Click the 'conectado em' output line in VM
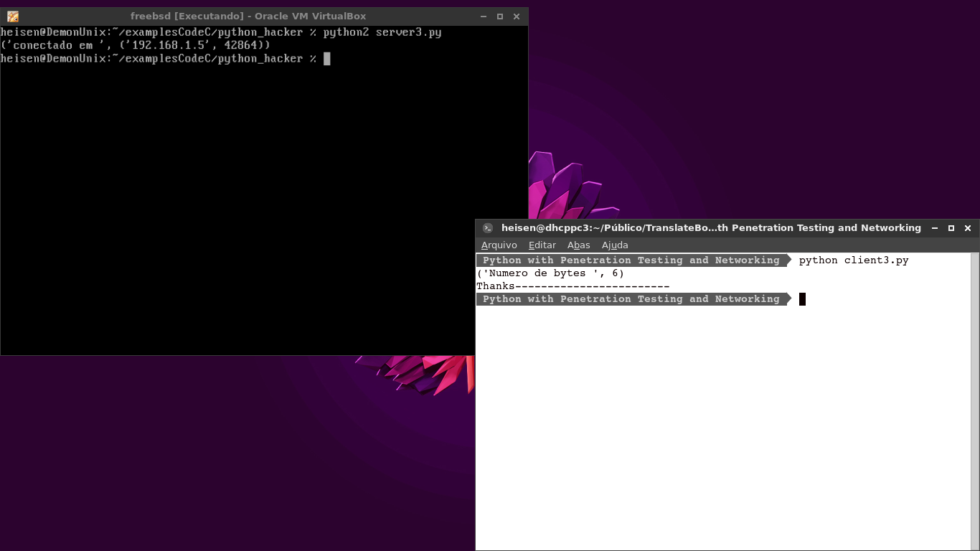Viewport: 980px width, 551px height. [x=135, y=45]
